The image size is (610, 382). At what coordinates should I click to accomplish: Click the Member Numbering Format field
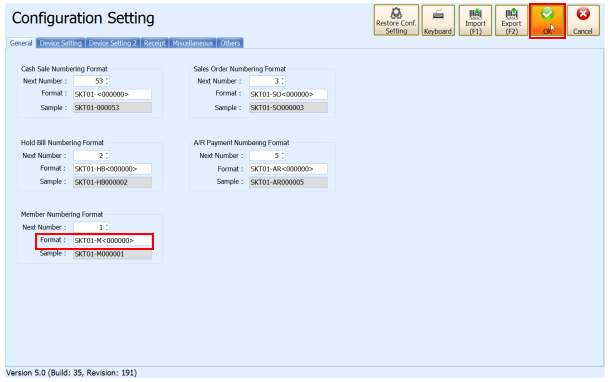click(112, 241)
